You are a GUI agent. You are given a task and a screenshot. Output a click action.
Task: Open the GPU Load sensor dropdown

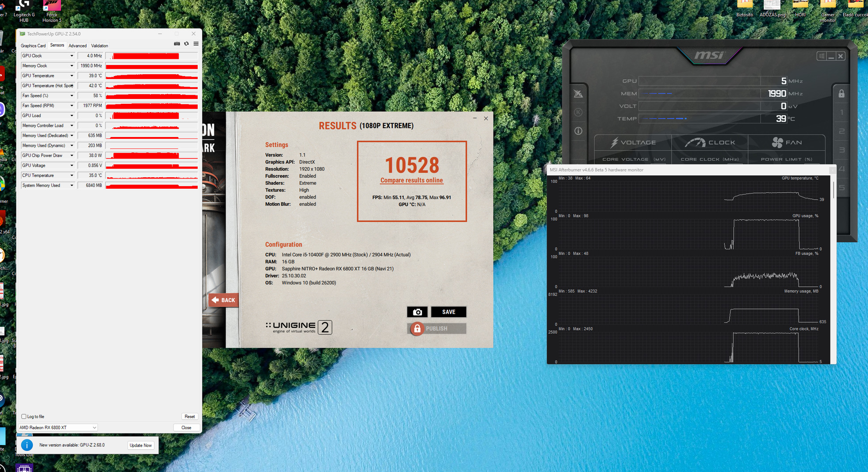(x=72, y=115)
